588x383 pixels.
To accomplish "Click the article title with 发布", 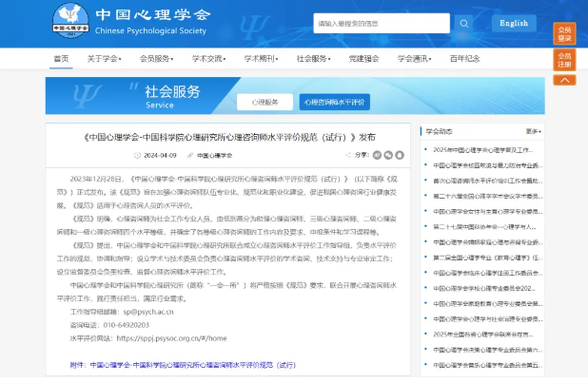I will (229, 137).
